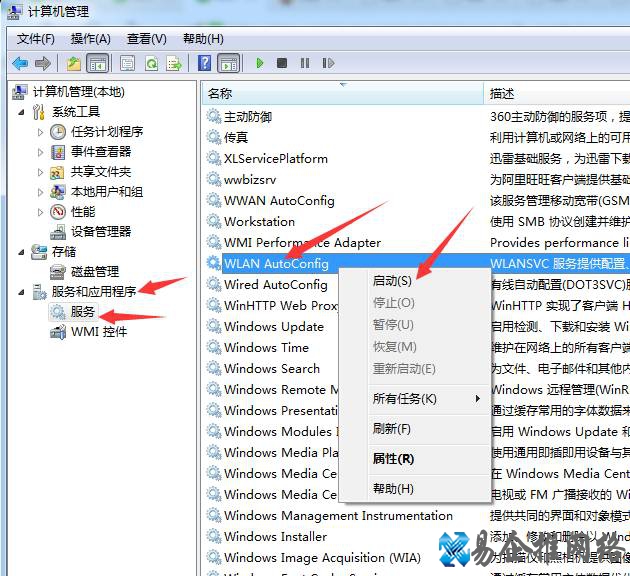Screen dimensions: 630x576
Task: Choose 属性(R) in the context menu
Action: pyautogui.click(x=415, y=458)
